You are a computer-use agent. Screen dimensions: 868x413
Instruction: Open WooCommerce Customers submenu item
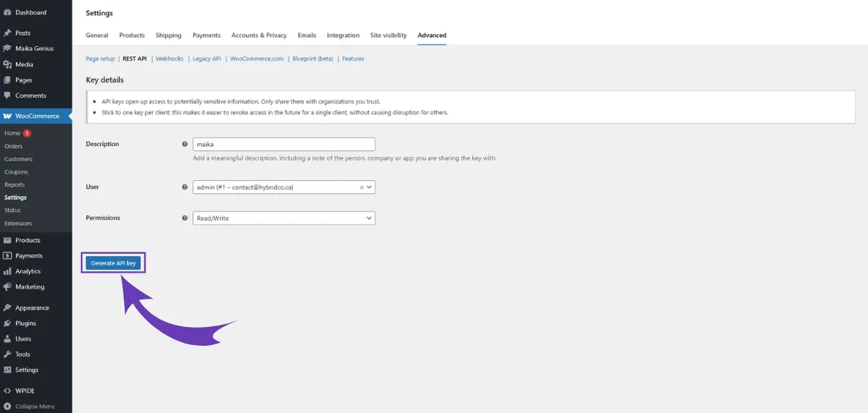pyautogui.click(x=18, y=159)
